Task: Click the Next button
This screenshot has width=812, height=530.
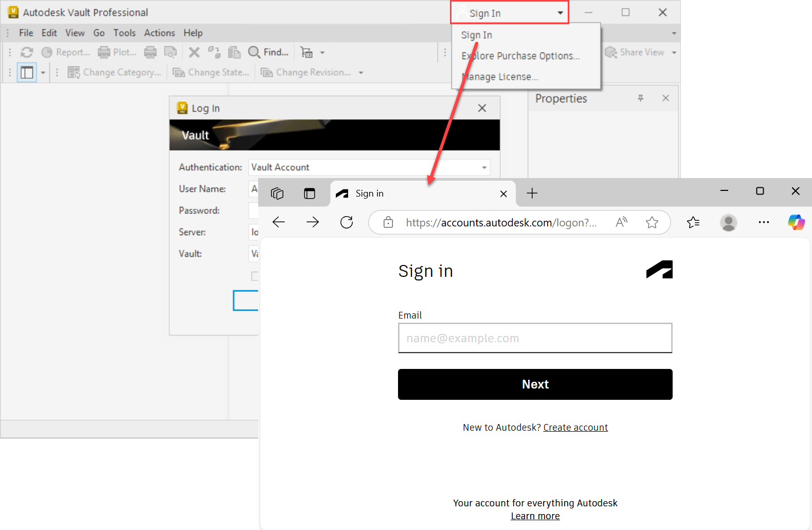Action: pyautogui.click(x=535, y=384)
